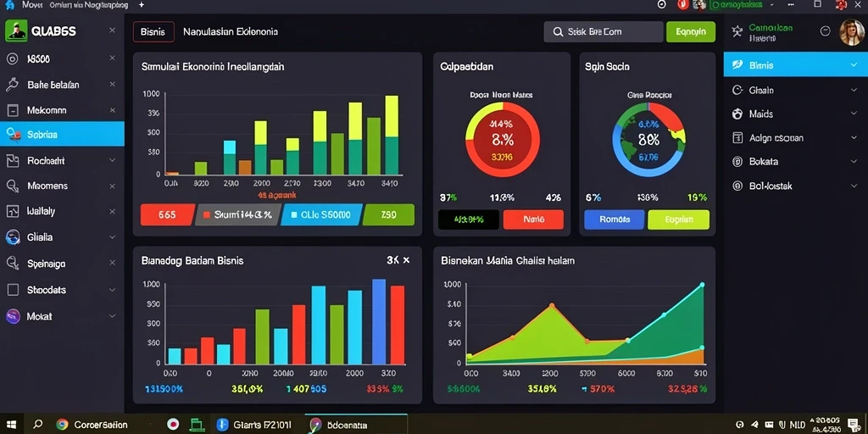Switch to the Bisnis tab

(153, 32)
